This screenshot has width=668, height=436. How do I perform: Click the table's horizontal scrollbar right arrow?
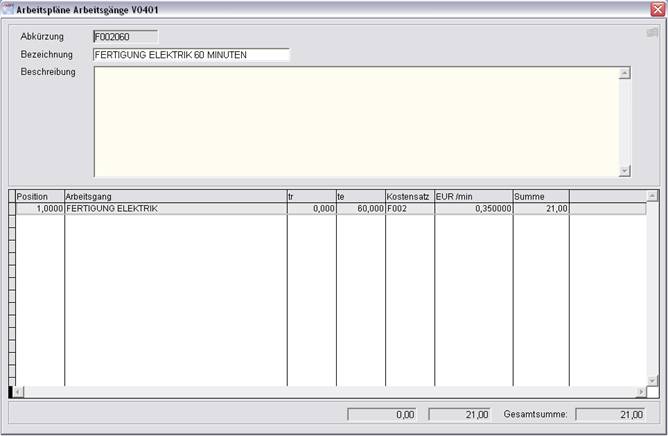click(641, 392)
